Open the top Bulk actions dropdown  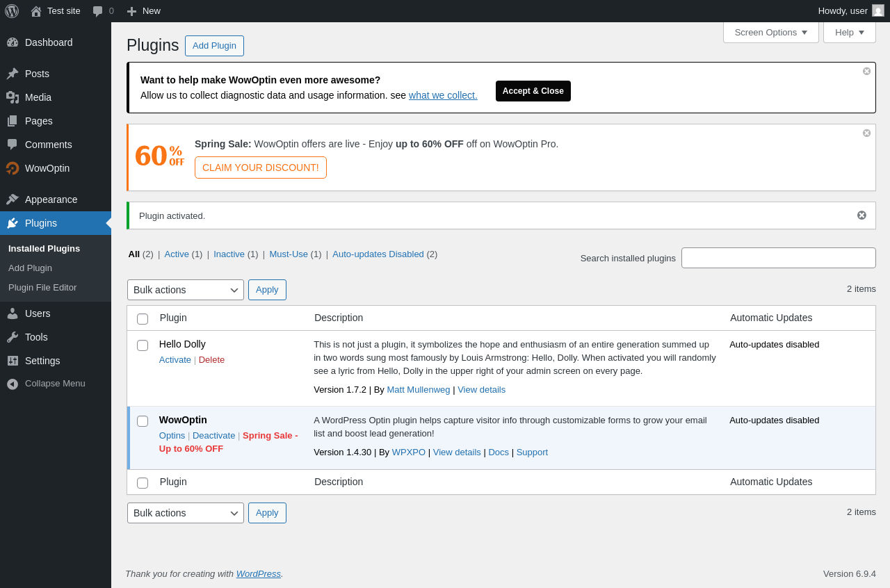[186, 290]
